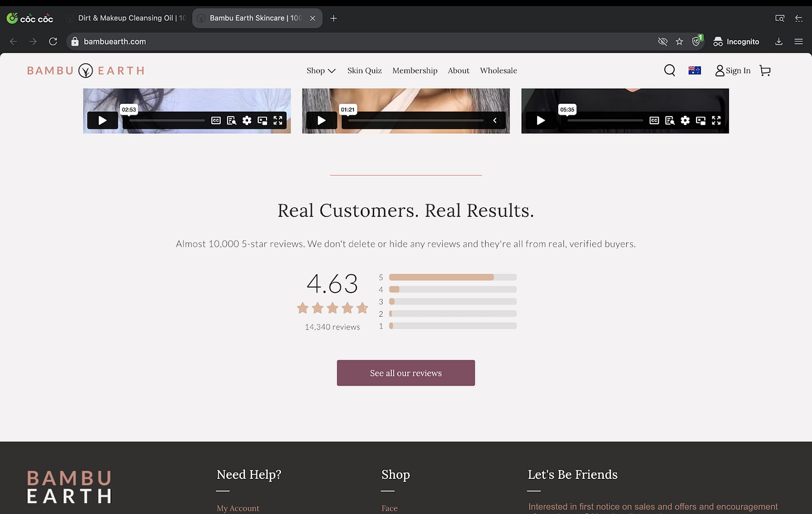Click the Incognito mode indicator

point(736,41)
